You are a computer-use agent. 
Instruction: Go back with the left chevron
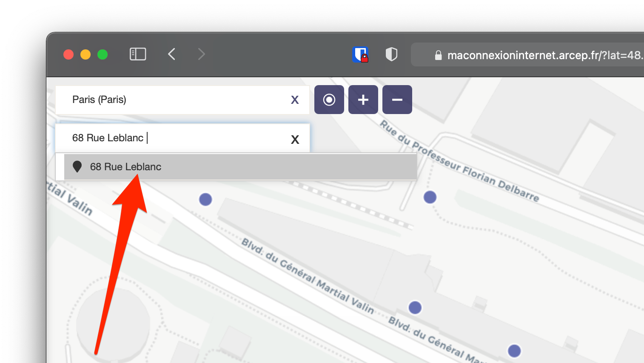click(x=172, y=54)
